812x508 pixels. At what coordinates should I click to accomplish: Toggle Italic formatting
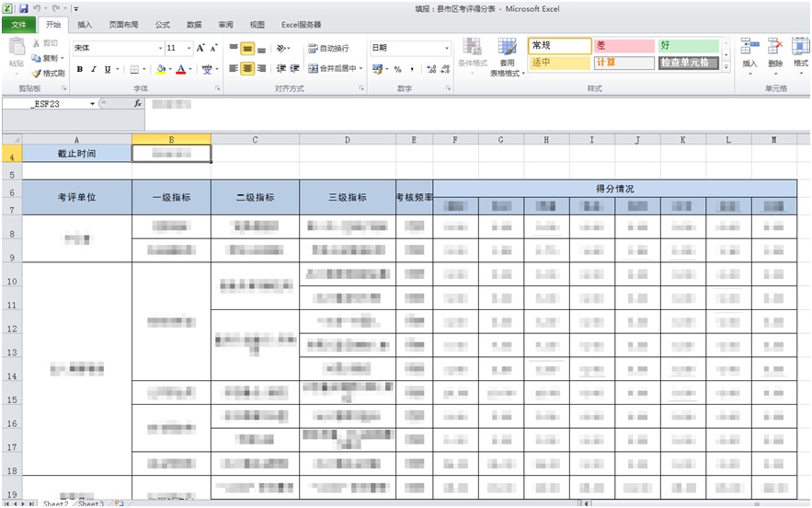click(x=94, y=69)
